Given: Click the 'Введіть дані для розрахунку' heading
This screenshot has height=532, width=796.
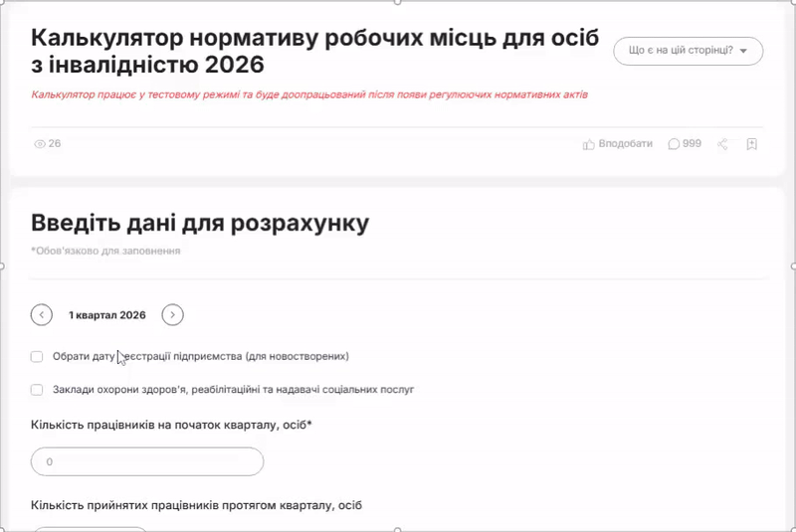Looking at the screenshot, I should [200, 223].
